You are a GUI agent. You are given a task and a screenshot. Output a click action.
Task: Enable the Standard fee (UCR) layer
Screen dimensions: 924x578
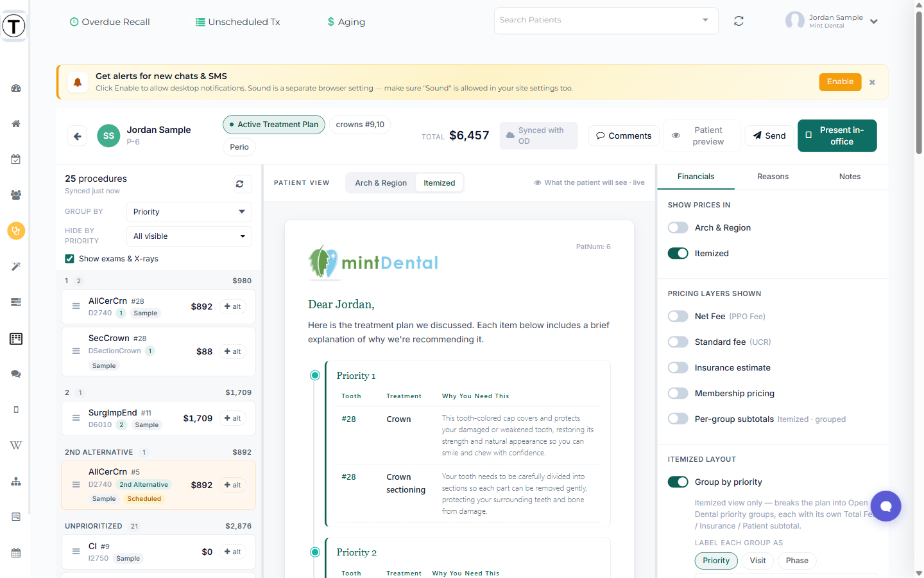coord(678,342)
